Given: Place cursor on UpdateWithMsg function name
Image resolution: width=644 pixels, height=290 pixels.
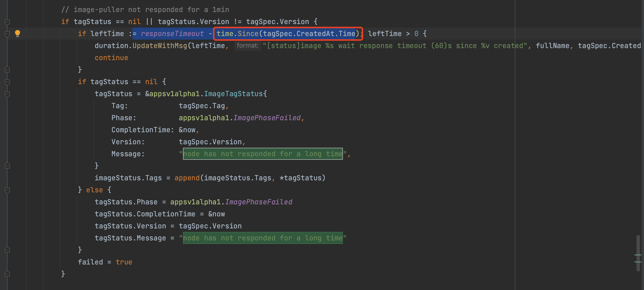Looking at the screenshot, I should [159, 45].
